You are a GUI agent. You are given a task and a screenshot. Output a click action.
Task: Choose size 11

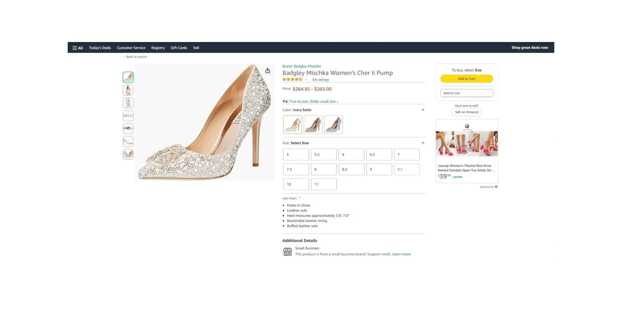pyautogui.click(x=324, y=184)
